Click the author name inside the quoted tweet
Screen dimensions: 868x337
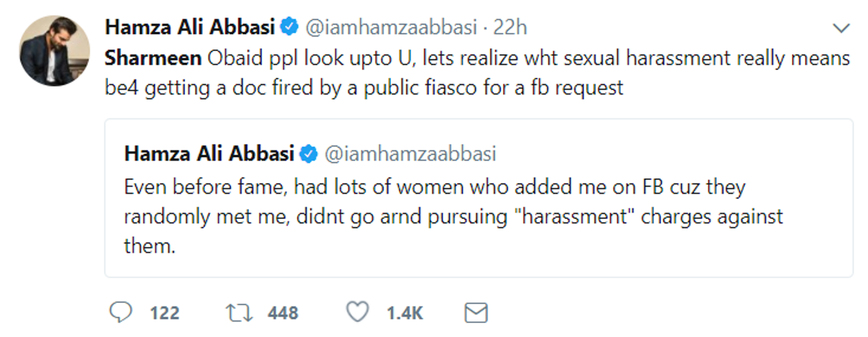(209, 154)
